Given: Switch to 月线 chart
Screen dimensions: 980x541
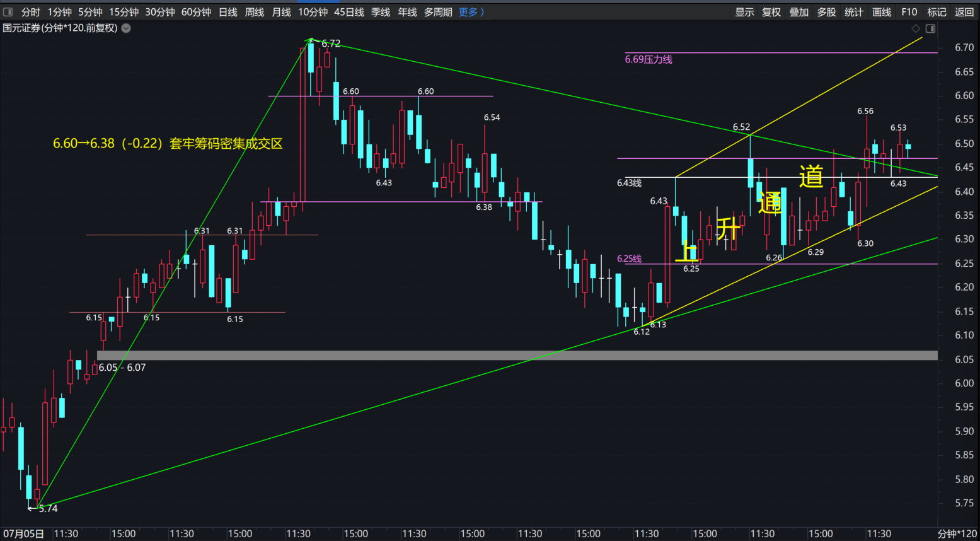Looking at the screenshot, I should 281,12.
